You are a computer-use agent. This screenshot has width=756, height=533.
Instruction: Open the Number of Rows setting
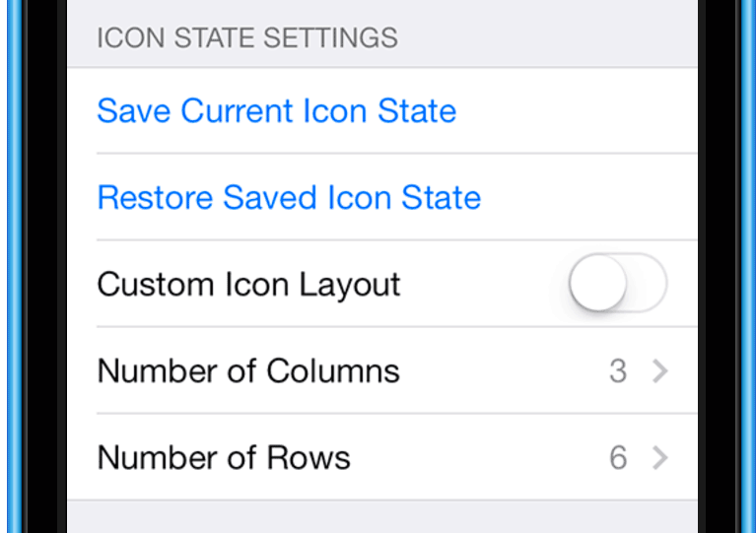[x=224, y=457]
